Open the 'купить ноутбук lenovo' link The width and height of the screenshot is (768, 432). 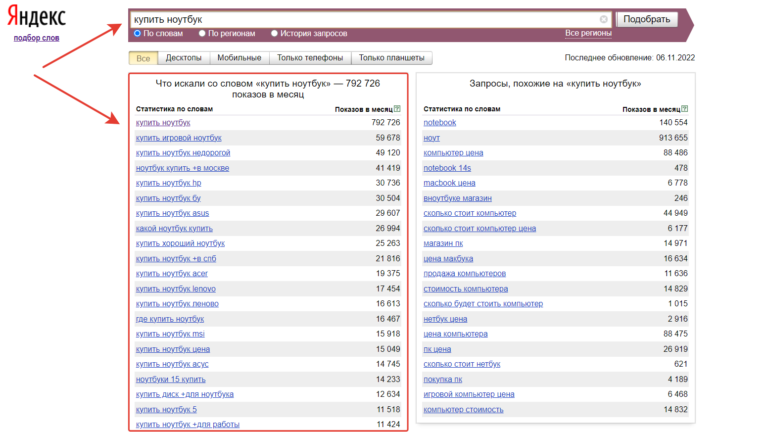click(176, 288)
